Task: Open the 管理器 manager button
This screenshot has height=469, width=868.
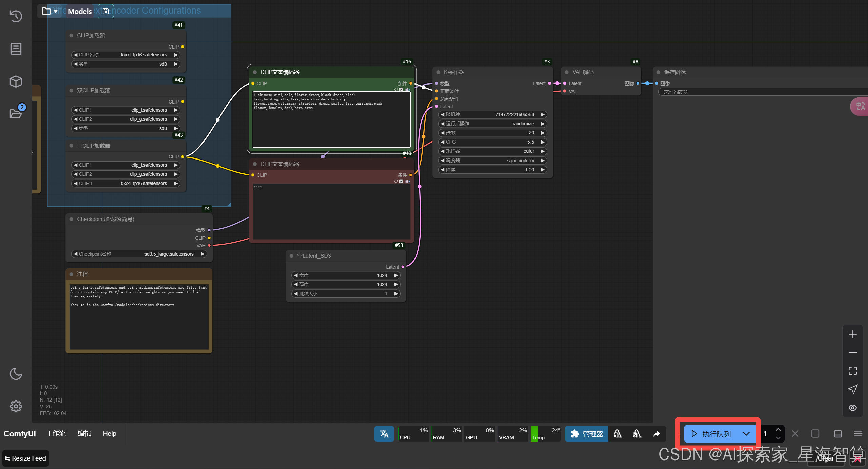Action: click(586, 434)
